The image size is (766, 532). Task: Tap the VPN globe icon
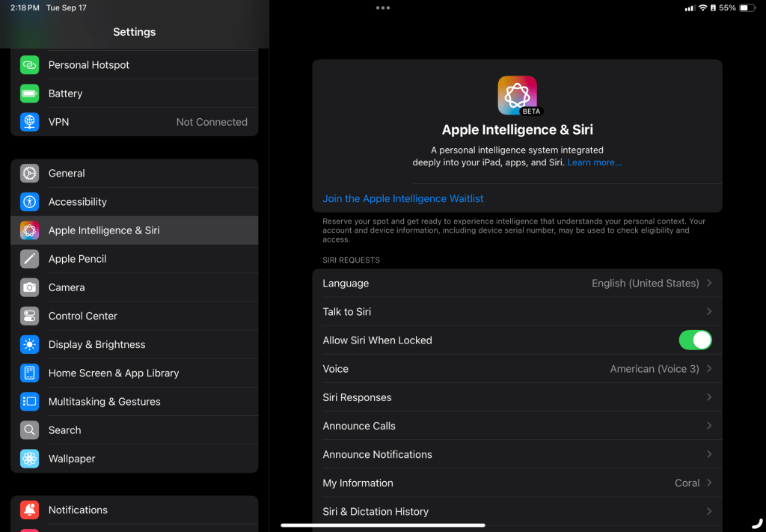(29, 122)
